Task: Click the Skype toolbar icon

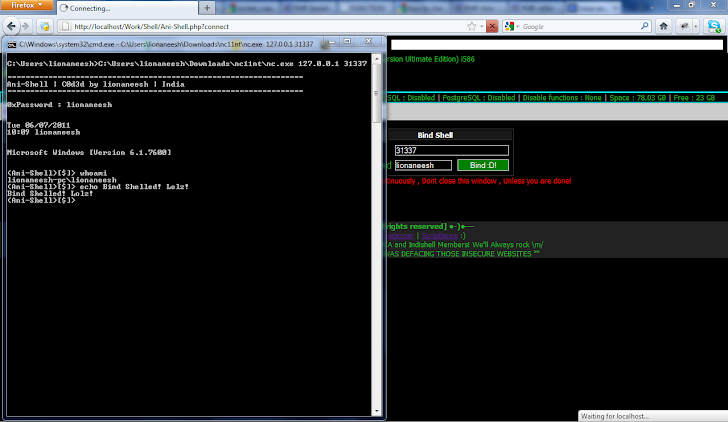Action: pos(714,26)
